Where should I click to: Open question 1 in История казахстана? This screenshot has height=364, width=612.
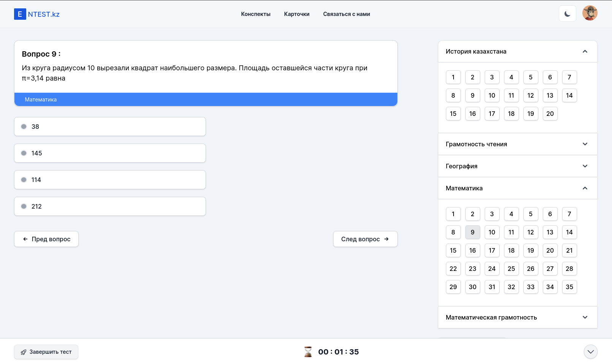(453, 77)
